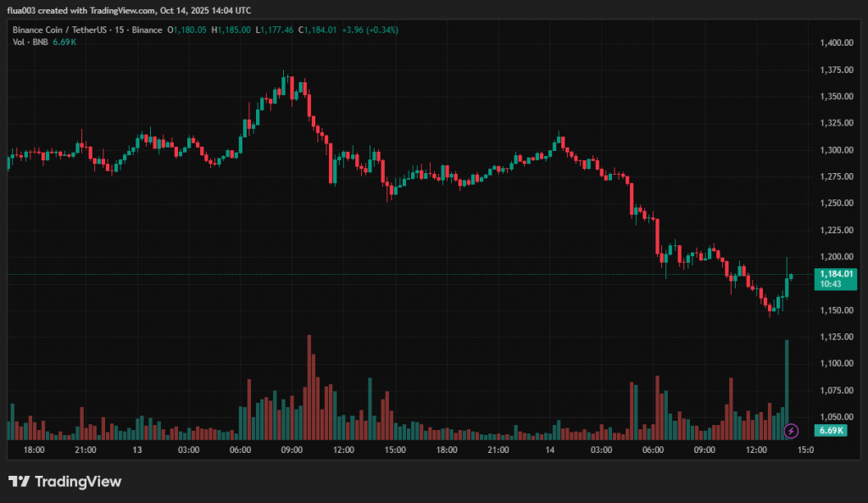Click the TradingView wordmark text at bottom
Image resolution: width=868 pixels, height=503 pixels.
pos(77,482)
